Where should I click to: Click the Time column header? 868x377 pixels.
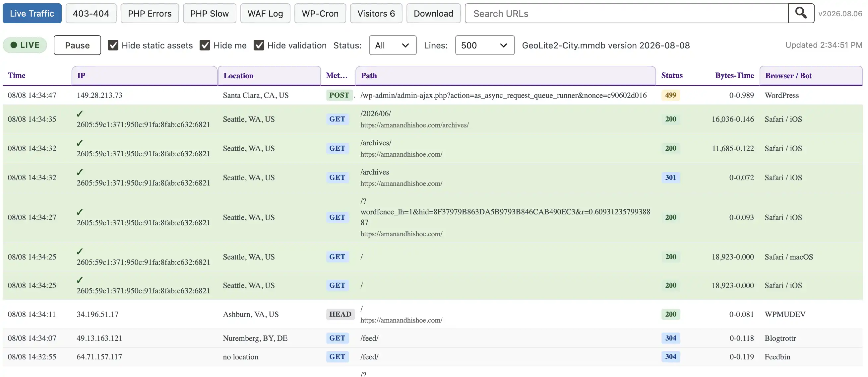[x=17, y=75]
